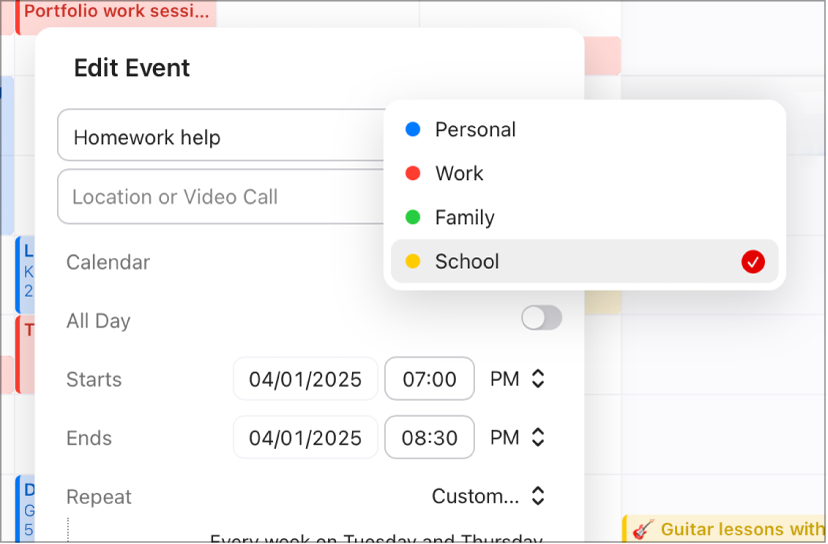The height and width of the screenshot is (544, 828).
Task: Choose Work from the calendar list
Action: [459, 174]
